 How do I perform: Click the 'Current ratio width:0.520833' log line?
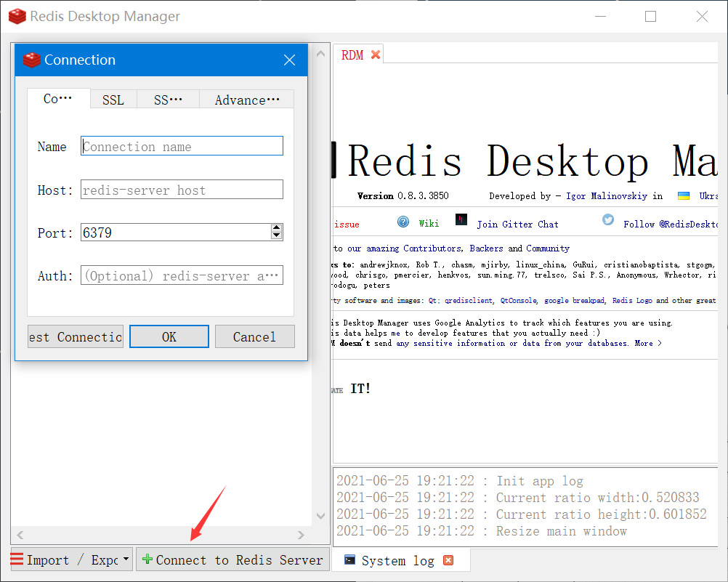(518, 498)
